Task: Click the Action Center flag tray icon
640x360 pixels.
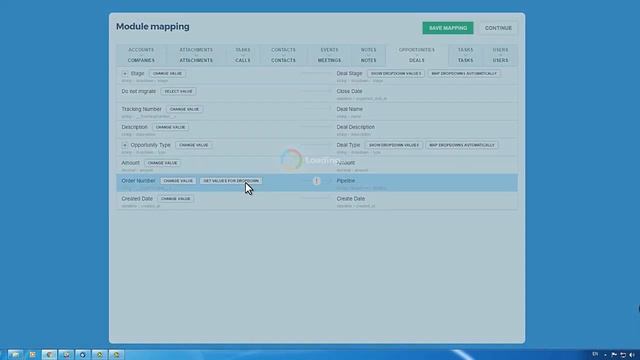Action: click(614, 355)
